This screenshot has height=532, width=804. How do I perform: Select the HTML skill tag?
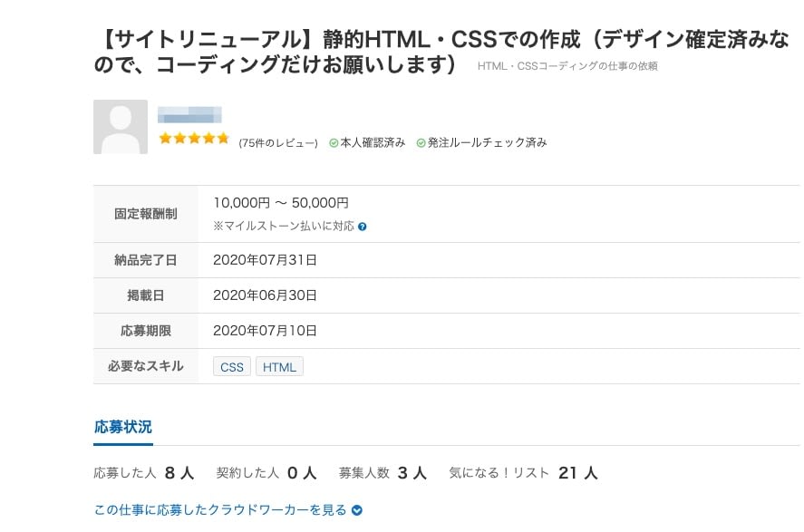point(279,367)
